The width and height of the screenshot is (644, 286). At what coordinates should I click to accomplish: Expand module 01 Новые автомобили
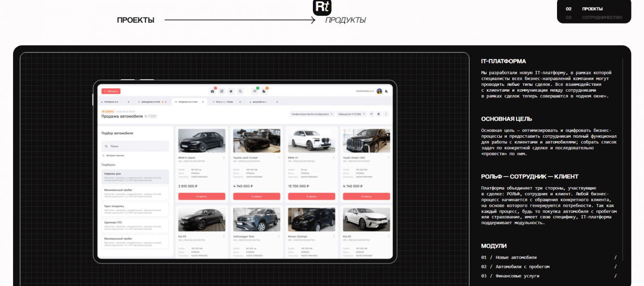549,258
